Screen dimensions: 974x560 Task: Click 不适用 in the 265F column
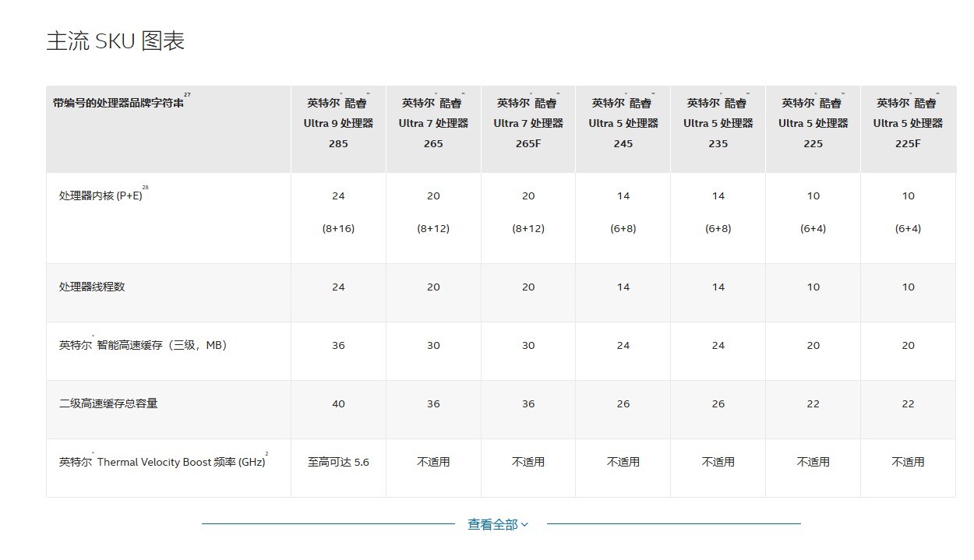click(528, 462)
